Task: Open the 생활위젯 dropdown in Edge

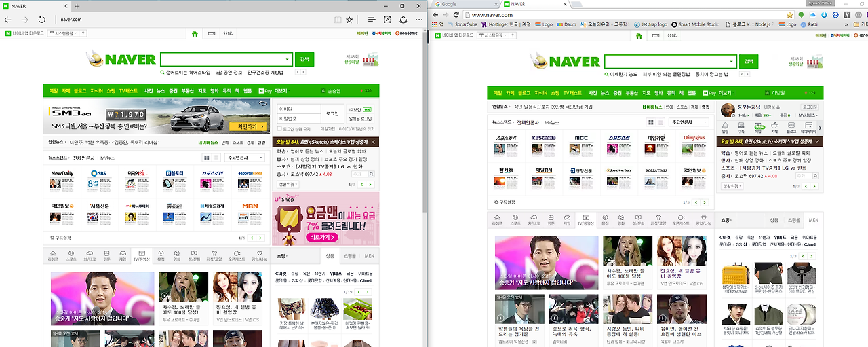Action: pyautogui.click(x=289, y=184)
